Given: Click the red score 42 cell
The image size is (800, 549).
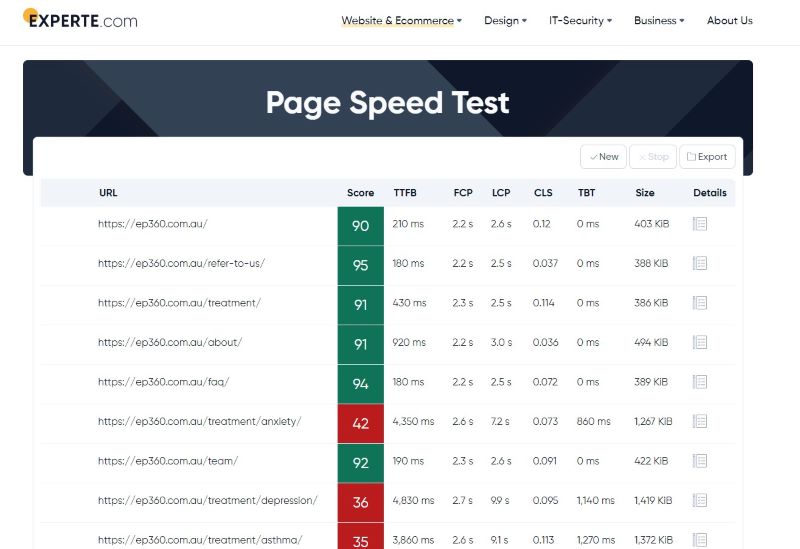Looking at the screenshot, I should coord(360,423).
